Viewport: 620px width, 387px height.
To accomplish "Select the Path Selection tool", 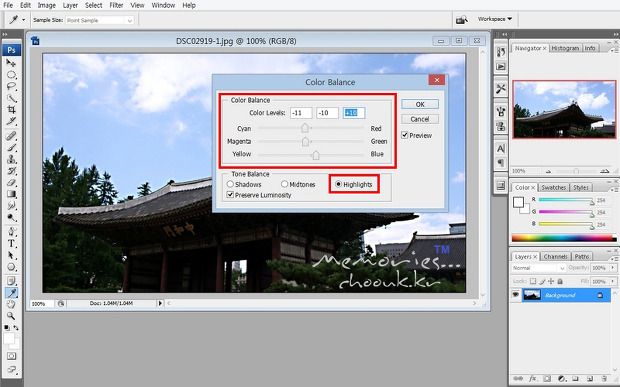I will (x=11, y=255).
